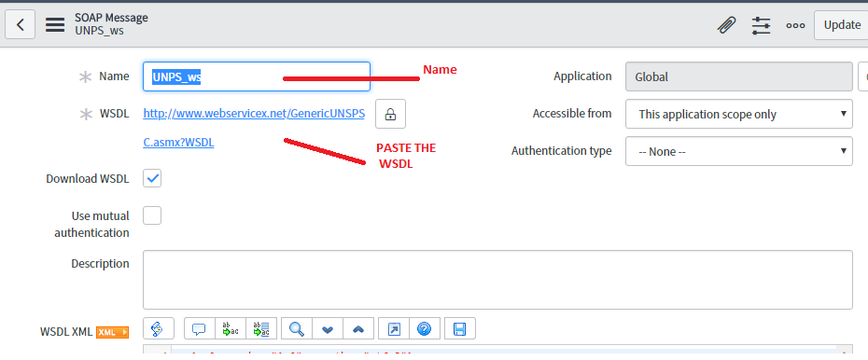
Task: Click the Application Global field
Action: click(x=739, y=76)
